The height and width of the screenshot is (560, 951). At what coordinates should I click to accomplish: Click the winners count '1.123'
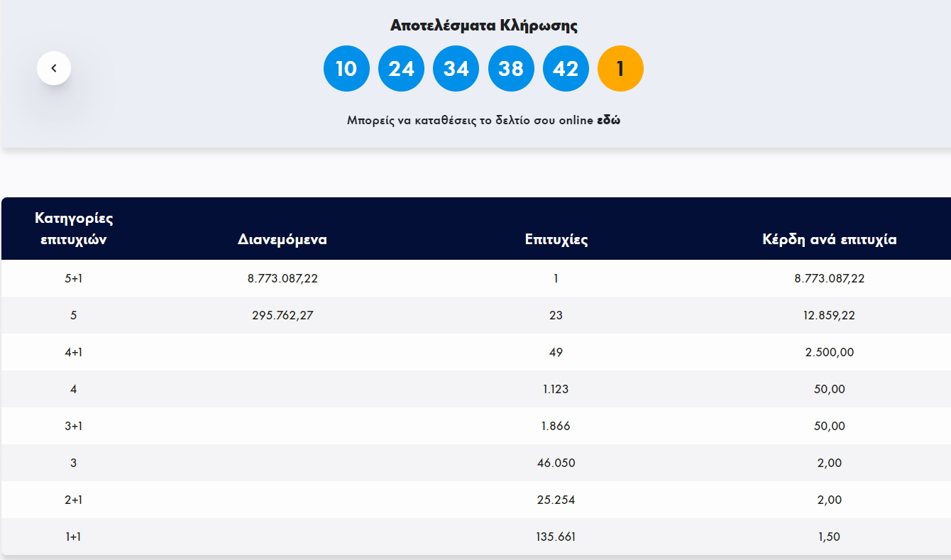tap(556, 390)
